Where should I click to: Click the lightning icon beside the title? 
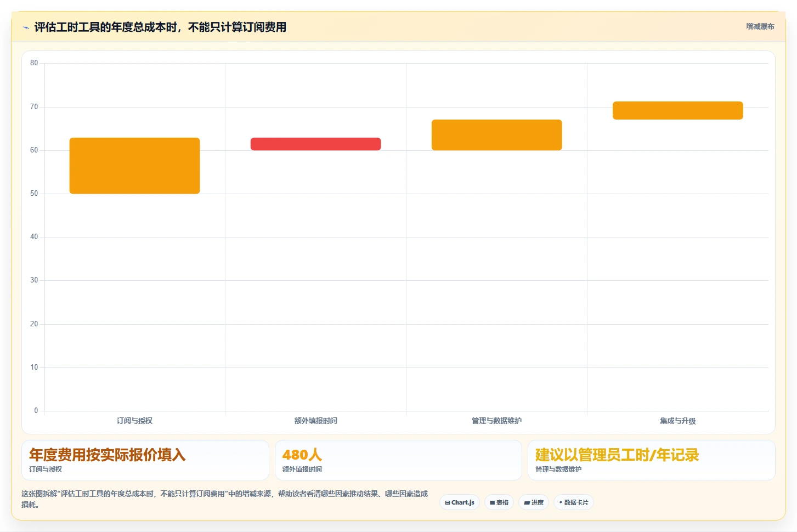pos(26,27)
